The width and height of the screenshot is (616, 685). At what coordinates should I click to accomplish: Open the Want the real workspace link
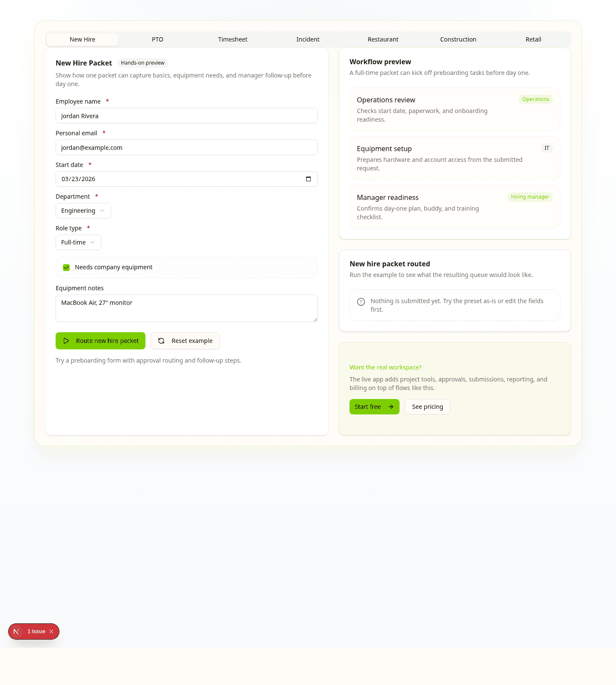(385, 367)
